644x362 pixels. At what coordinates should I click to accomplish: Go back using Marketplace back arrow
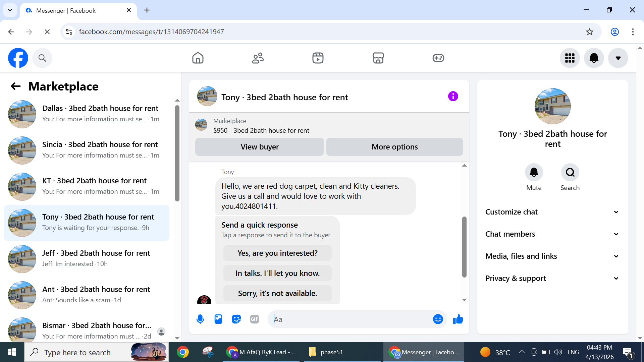click(16, 86)
